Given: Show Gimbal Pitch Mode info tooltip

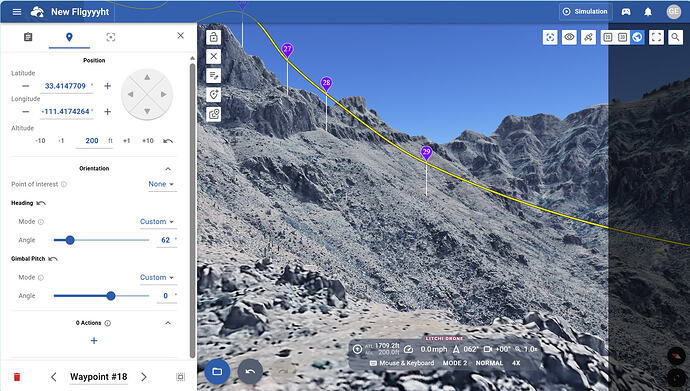Looking at the screenshot, I should pyautogui.click(x=41, y=278).
